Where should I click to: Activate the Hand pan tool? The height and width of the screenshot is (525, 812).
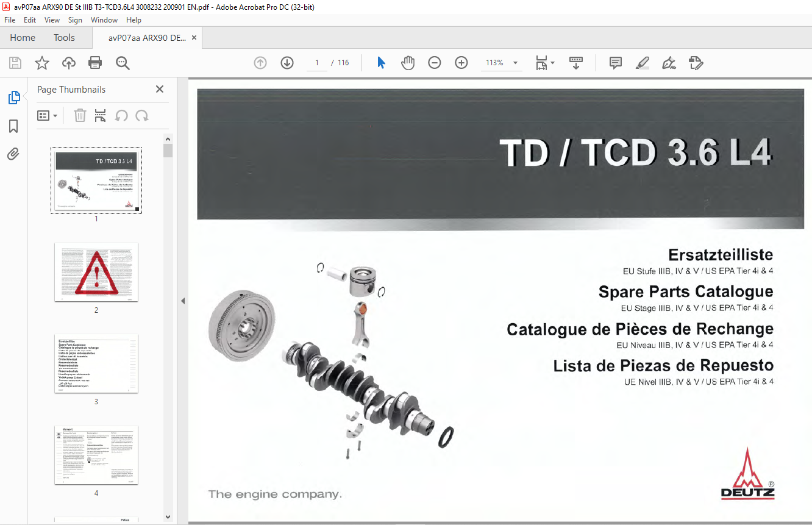(408, 63)
